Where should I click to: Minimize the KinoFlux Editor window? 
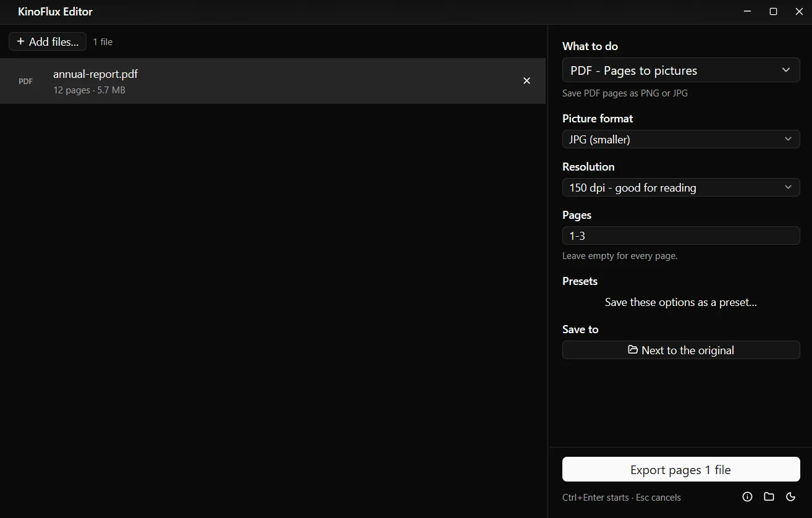coord(748,12)
